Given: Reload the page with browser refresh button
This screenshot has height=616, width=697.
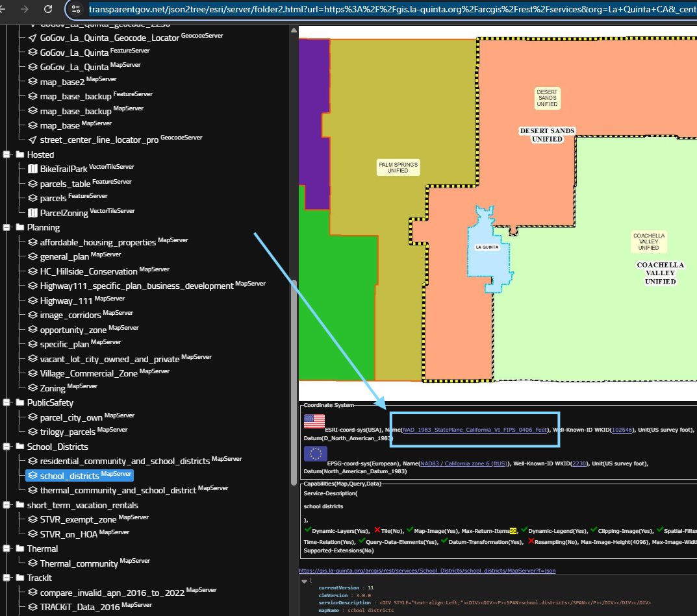Looking at the screenshot, I should (48, 9).
